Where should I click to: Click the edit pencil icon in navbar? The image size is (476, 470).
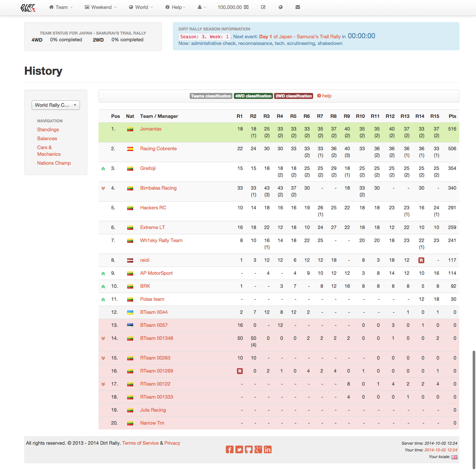click(263, 7)
